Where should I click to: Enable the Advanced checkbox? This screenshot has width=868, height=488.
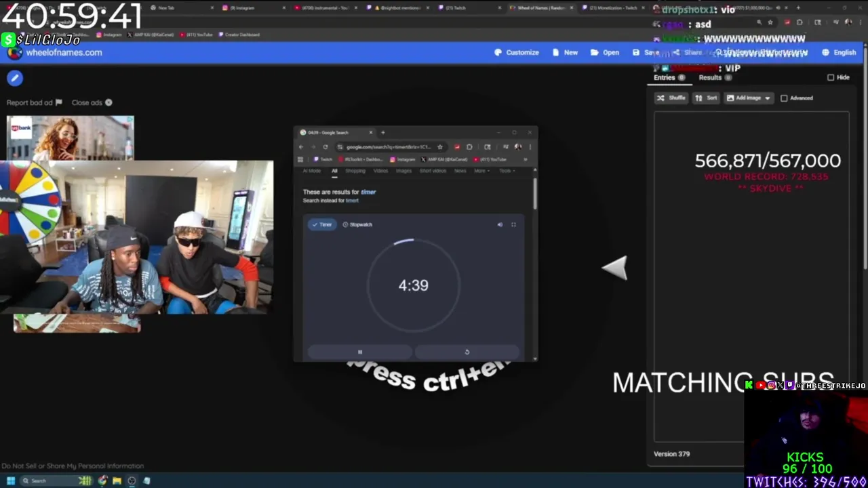[x=784, y=98]
